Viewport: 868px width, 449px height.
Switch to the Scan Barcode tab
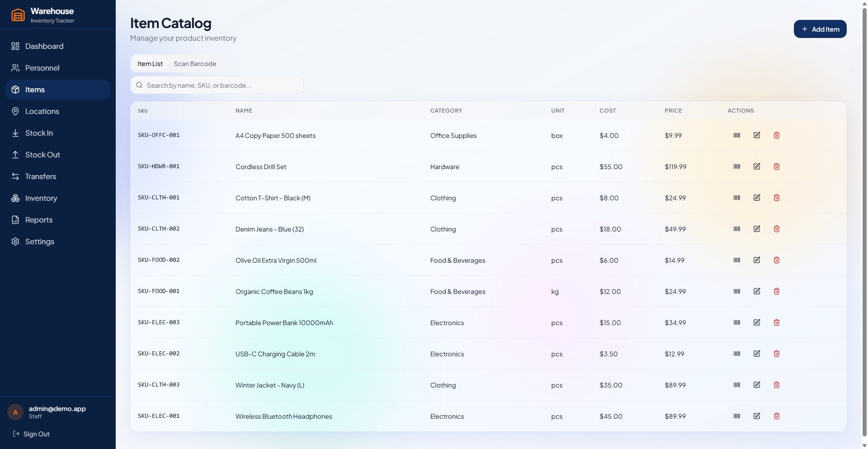point(195,64)
